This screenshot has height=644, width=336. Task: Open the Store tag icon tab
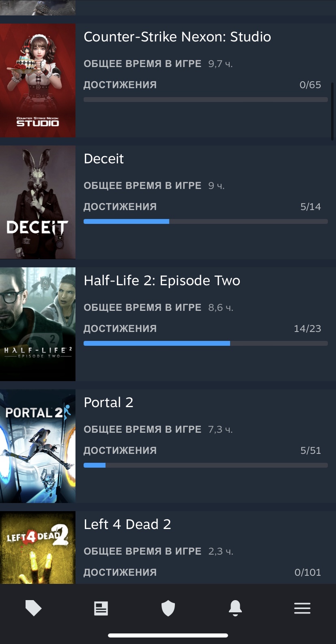tap(33, 608)
